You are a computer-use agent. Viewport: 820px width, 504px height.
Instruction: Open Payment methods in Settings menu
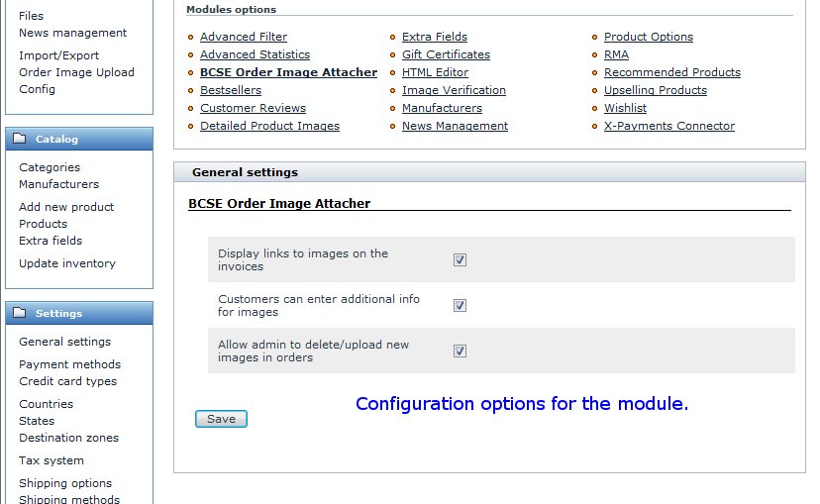69,363
